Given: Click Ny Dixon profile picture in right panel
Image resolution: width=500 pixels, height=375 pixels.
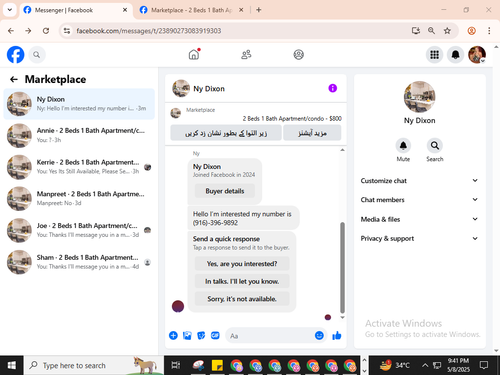Looking at the screenshot, I should [419, 97].
